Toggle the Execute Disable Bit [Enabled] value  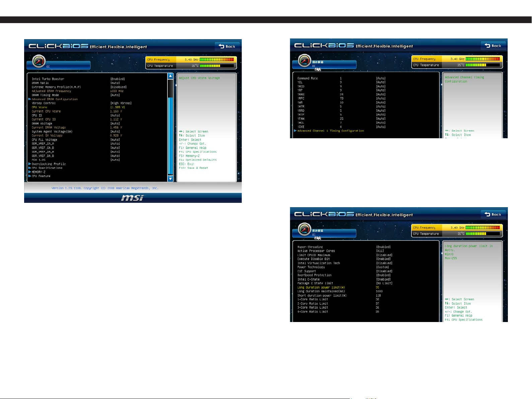[383, 259]
